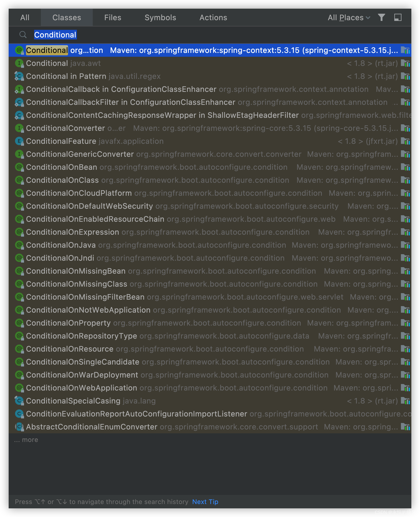The height and width of the screenshot is (517, 420).
Task: Click library icon on Conditional java.awt row
Action: pyautogui.click(x=405, y=63)
